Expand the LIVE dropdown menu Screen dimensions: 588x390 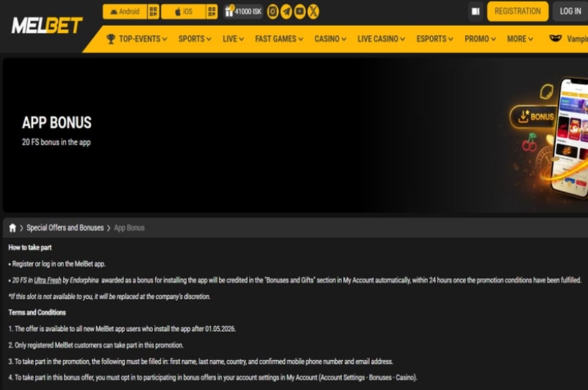[x=233, y=39]
